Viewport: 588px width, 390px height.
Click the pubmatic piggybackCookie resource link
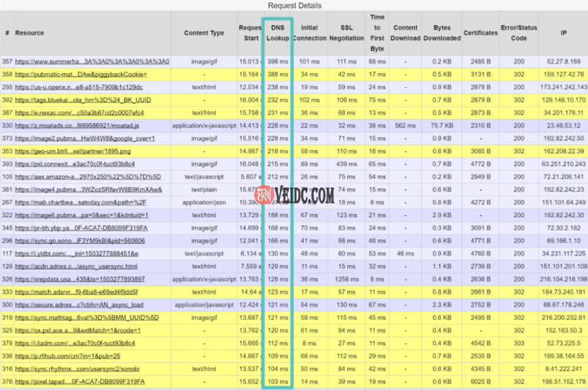click(x=81, y=74)
